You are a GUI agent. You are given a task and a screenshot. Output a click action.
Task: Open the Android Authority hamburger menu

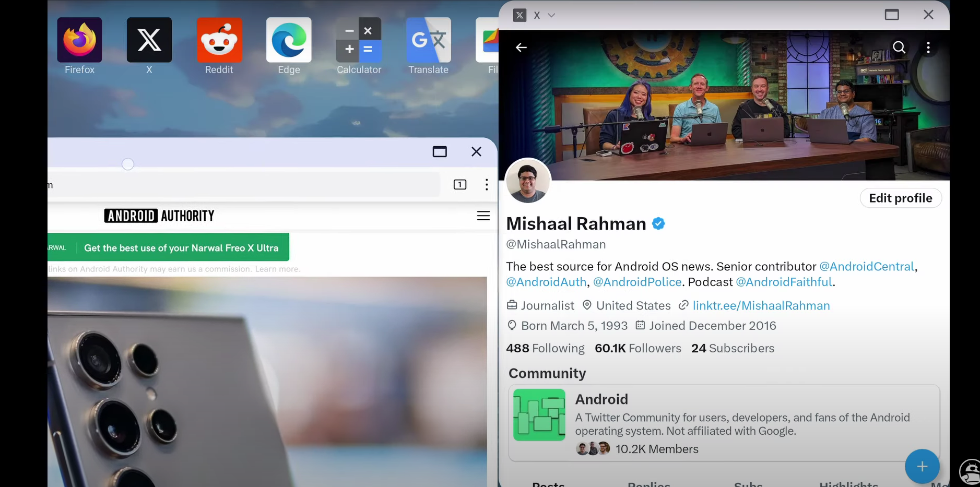coord(483,216)
